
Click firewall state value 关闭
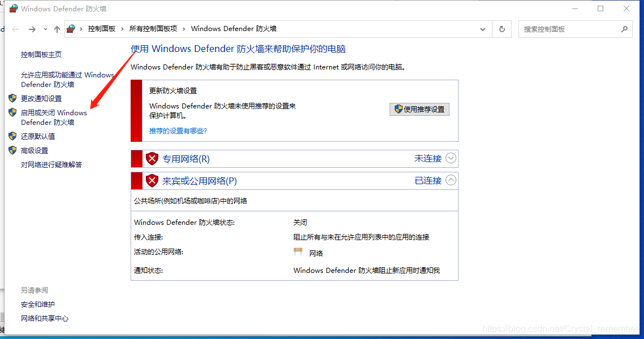point(300,223)
